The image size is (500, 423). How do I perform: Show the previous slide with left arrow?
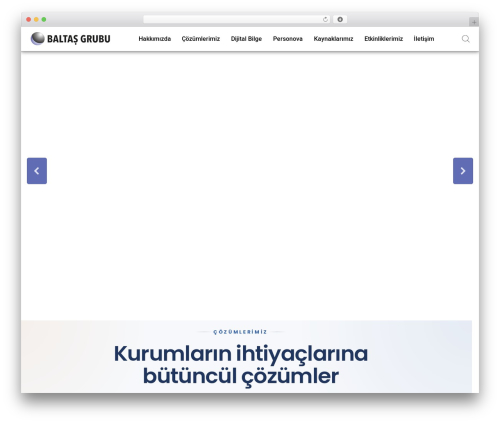[37, 171]
